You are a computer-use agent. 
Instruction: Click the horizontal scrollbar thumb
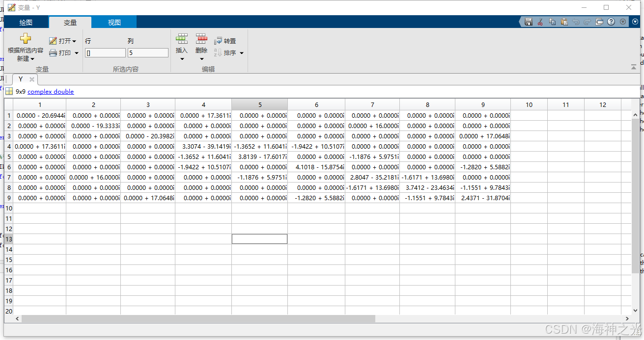(x=198, y=318)
